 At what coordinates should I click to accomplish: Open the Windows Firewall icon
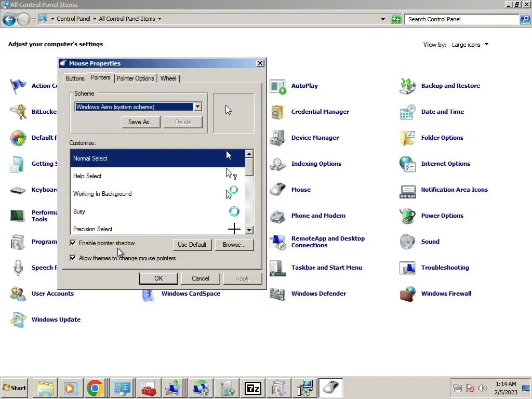click(x=407, y=294)
